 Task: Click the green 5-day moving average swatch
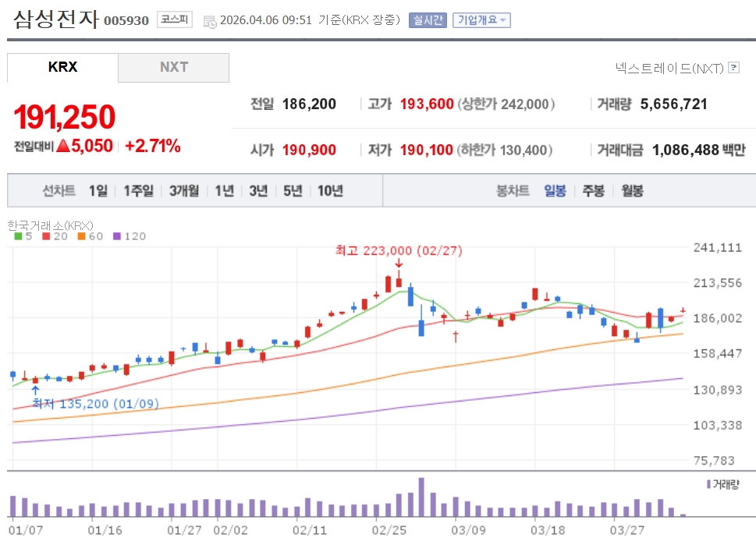[18, 235]
